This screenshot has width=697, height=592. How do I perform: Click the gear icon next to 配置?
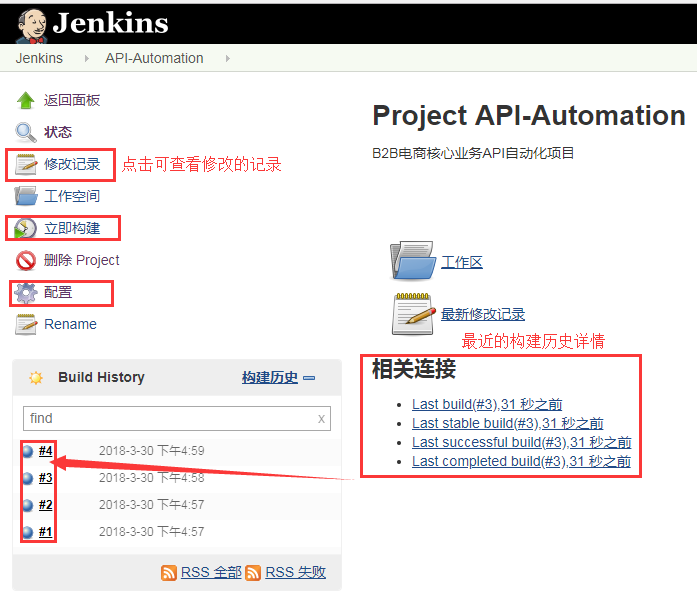(x=26, y=292)
